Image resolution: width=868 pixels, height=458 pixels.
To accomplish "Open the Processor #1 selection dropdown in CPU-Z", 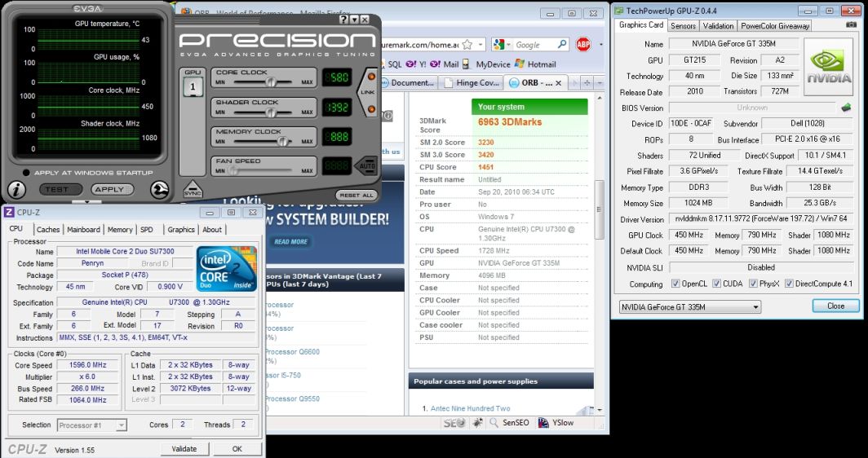I will point(92,425).
